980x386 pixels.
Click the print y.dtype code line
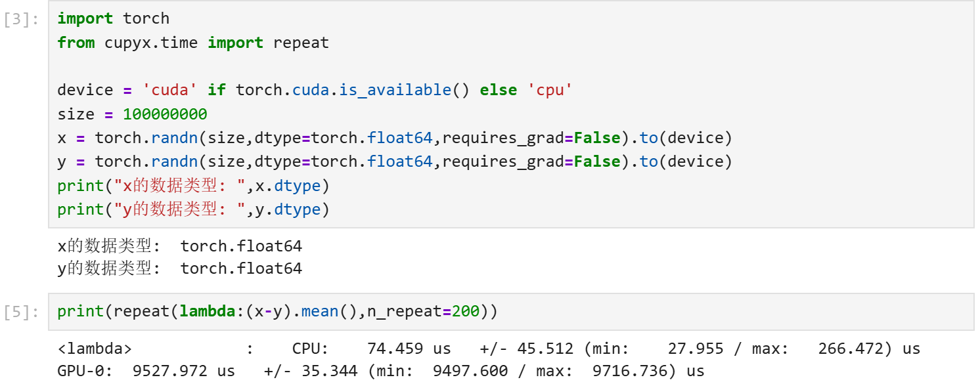(x=193, y=209)
